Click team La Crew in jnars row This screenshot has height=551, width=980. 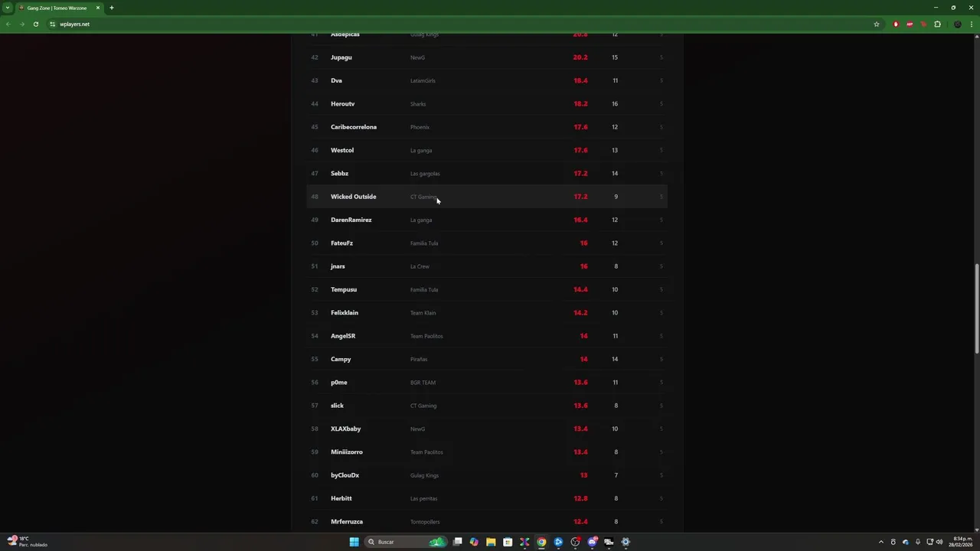click(420, 266)
